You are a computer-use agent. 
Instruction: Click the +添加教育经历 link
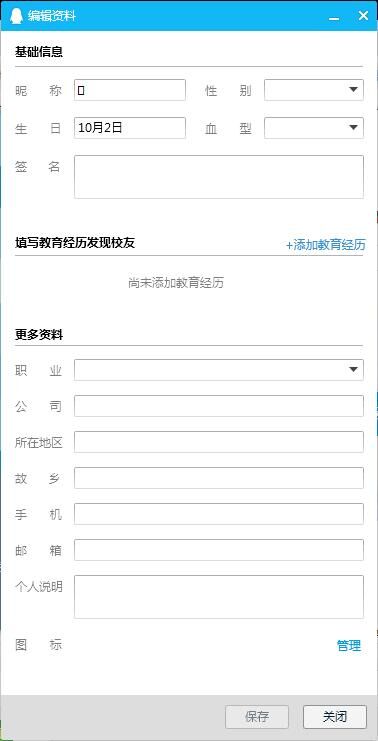[326, 245]
